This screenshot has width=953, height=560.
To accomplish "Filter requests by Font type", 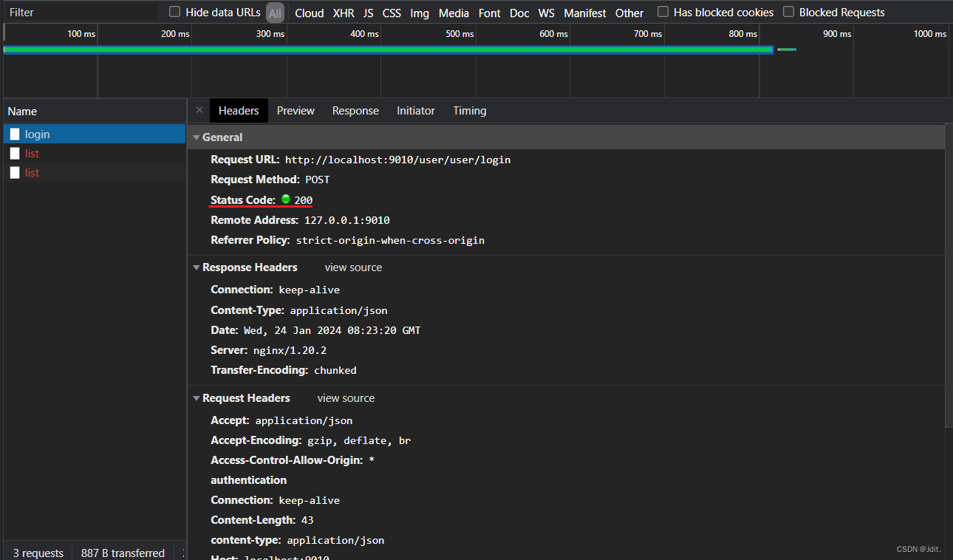I will 489,13.
